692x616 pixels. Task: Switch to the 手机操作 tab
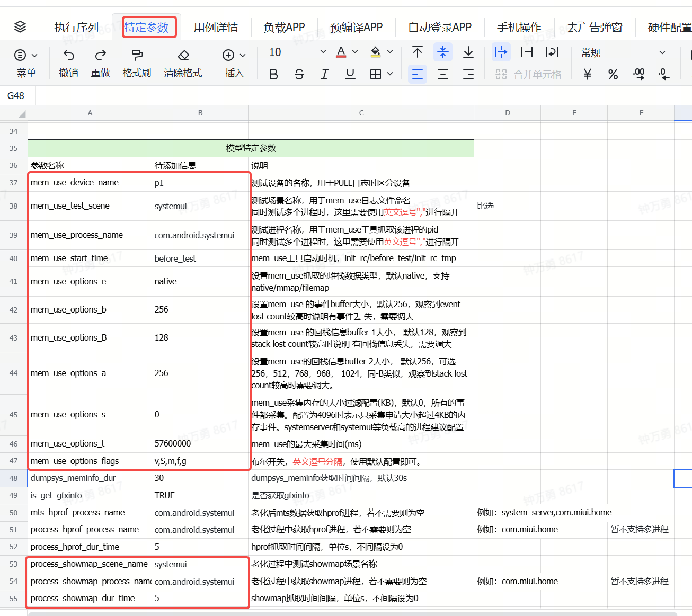coord(519,27)
